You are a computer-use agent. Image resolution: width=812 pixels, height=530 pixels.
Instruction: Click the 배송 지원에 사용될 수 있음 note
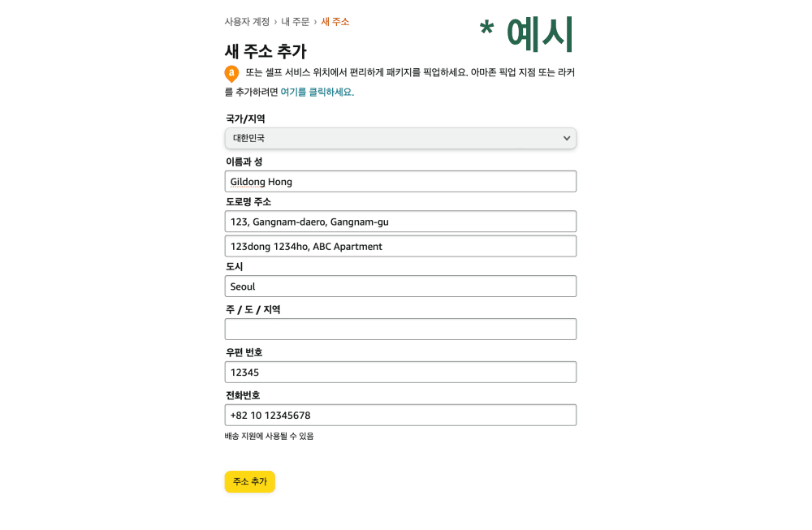[x=270, y=437]
